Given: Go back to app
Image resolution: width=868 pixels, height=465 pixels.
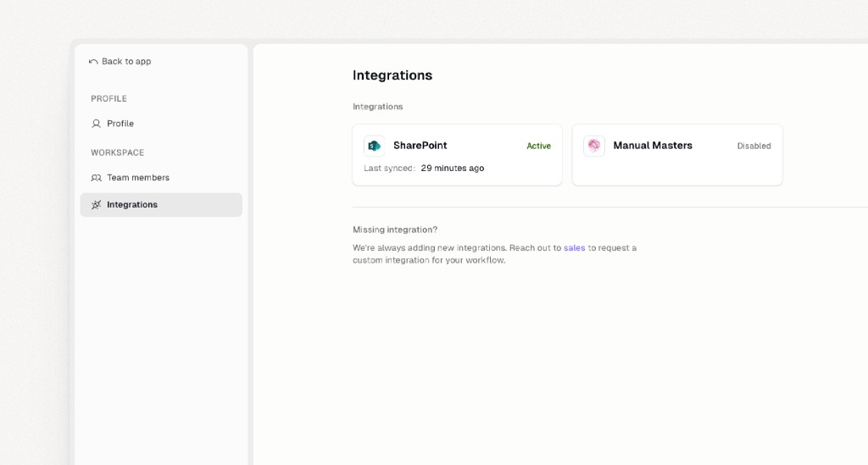Looking at the screenshot, I should [x=120, y=61].
